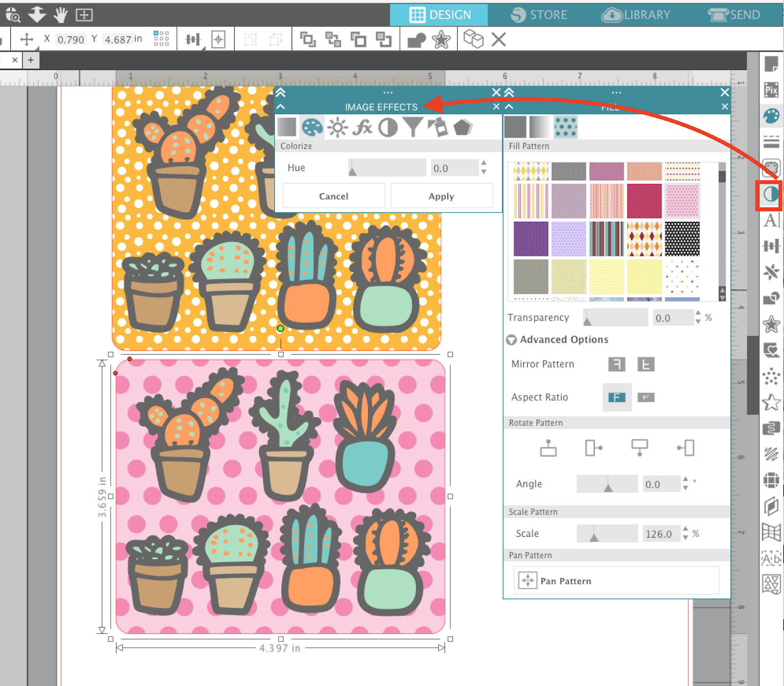This screenshot has height=686, width=784.
Task: Open the Image Effects panel from sidebar
Action: [771, 194]
